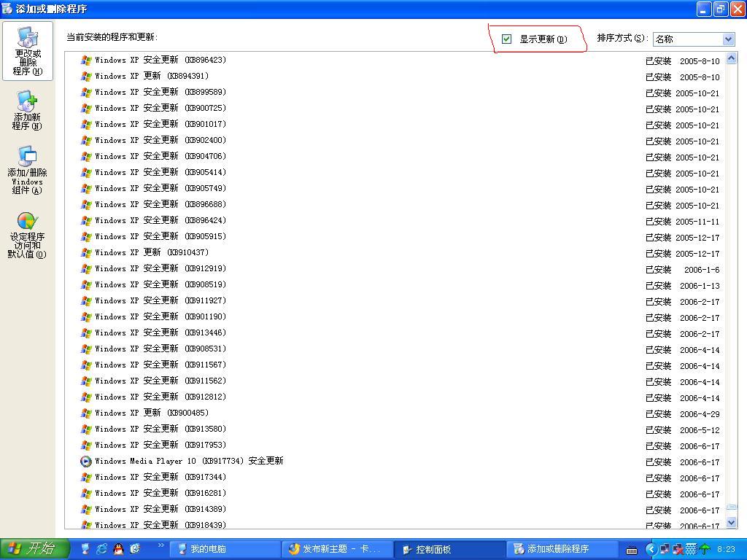Click the Windows icon beside KB900485 update
Viewport: 747px width, 560px height.
coord(86,413)
